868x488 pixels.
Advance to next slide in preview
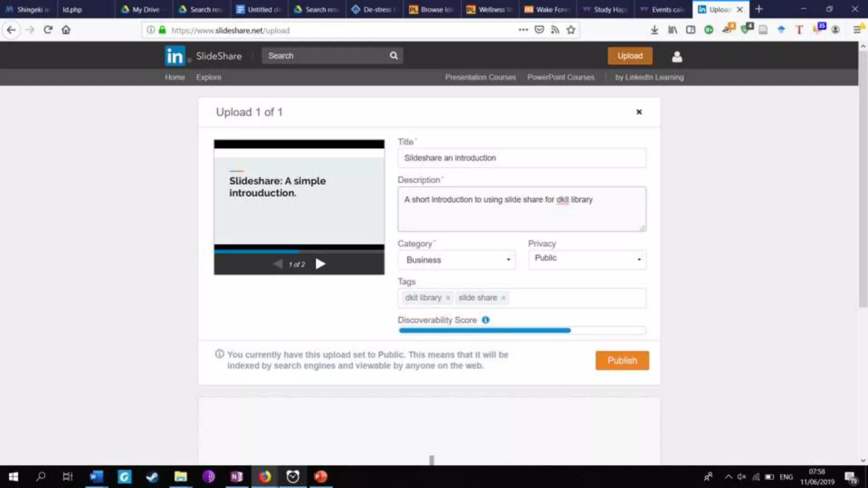(320, 264)
